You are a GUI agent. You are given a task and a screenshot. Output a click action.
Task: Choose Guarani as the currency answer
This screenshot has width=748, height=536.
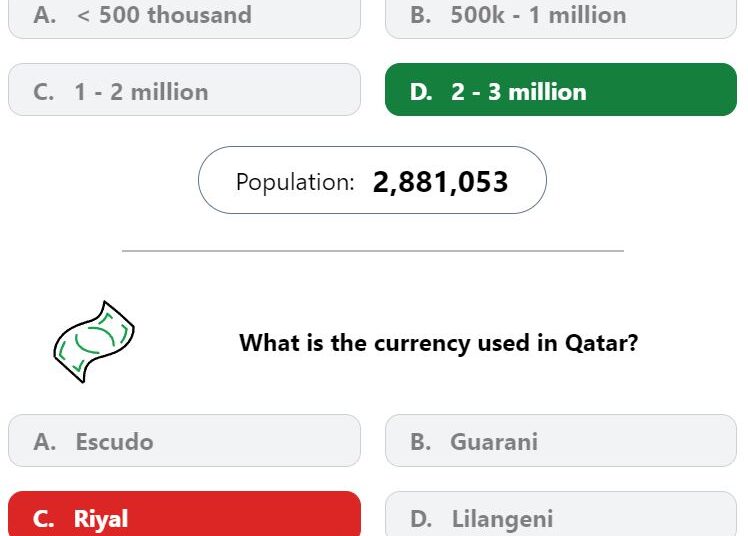(x=561, y=440)
